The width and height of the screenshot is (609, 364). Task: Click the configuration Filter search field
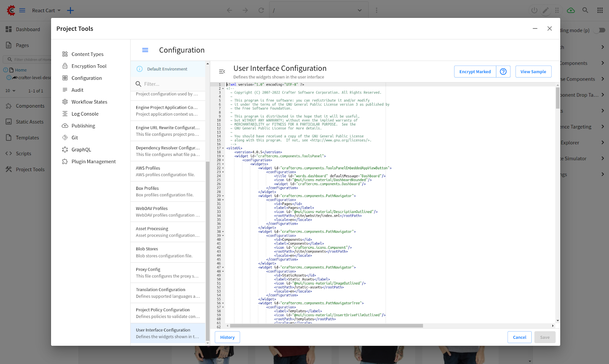pos(171,84)
